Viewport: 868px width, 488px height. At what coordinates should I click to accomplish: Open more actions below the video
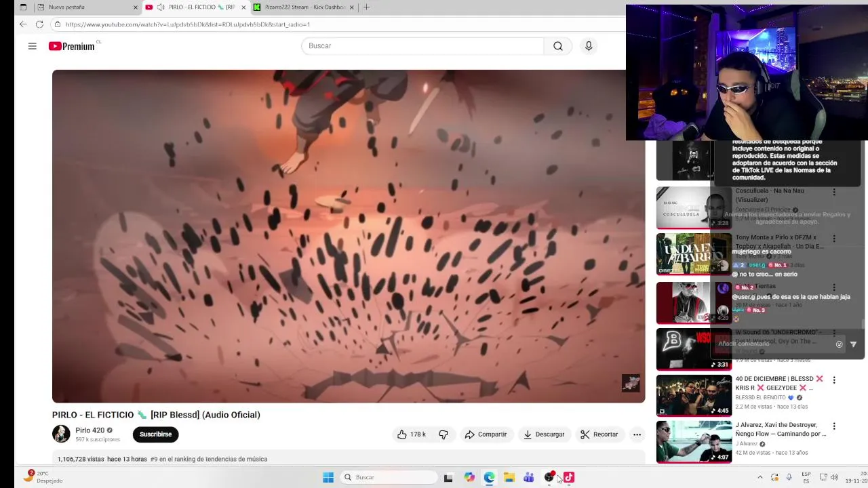click(x=637, y=434)
